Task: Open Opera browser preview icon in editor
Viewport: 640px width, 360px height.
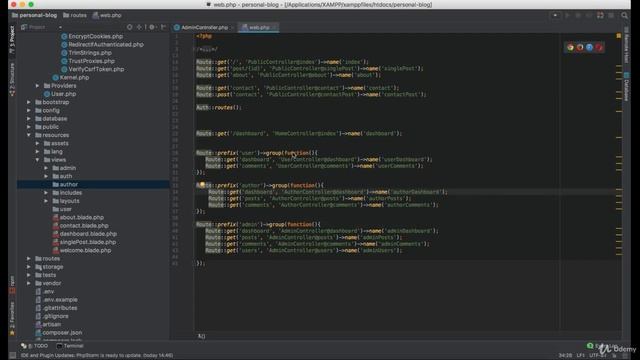Action: (x=599, y=47)
